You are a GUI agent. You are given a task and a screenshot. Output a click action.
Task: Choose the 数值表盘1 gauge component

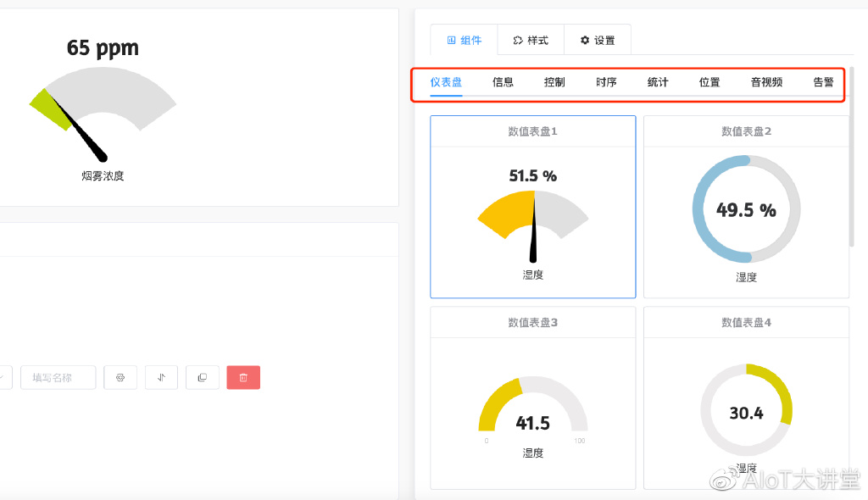coord(532,207)
